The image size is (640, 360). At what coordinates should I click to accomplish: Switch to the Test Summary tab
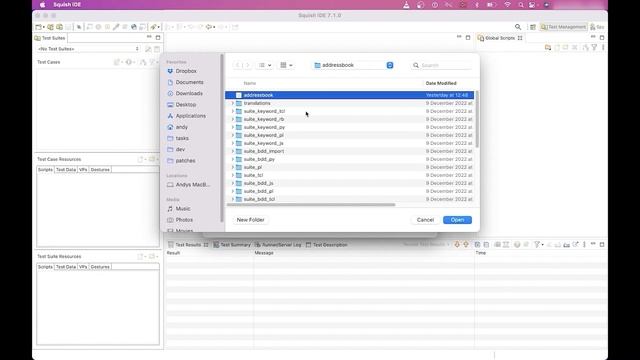click(x=232, y=244)
